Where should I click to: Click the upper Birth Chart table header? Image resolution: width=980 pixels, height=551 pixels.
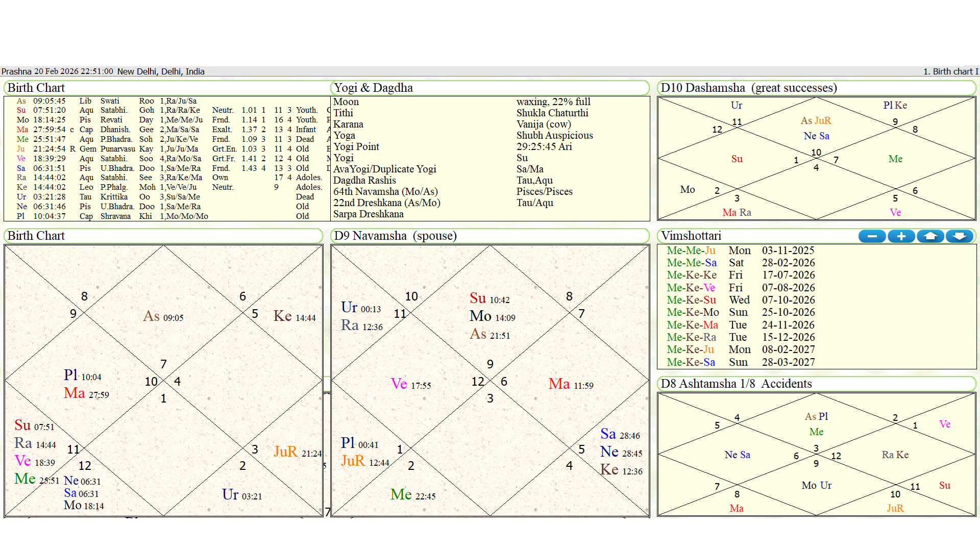coord(36,88)
